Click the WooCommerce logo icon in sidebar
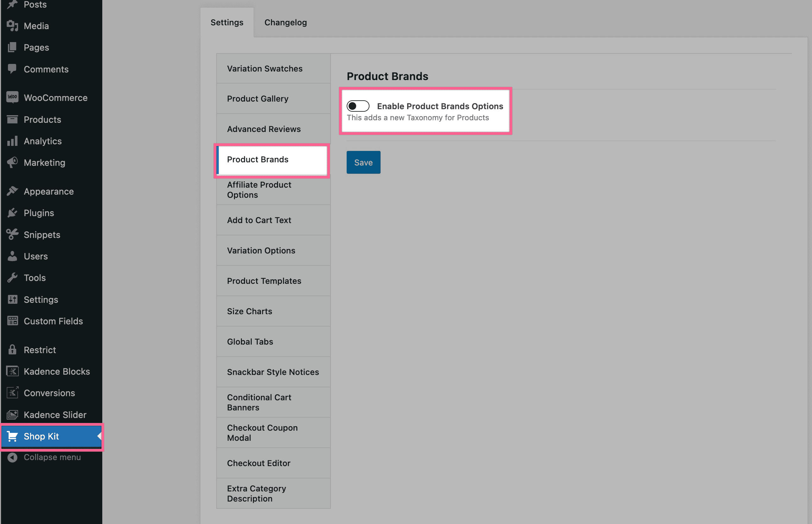Screen dimensions: 812x524 coord(12,97)
